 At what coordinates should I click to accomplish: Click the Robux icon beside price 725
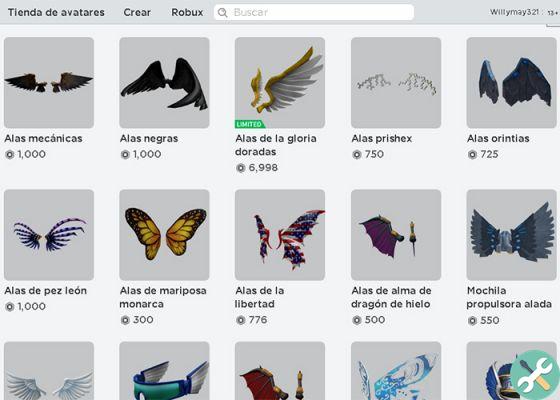pyautogui.click(x=472, y=154)
